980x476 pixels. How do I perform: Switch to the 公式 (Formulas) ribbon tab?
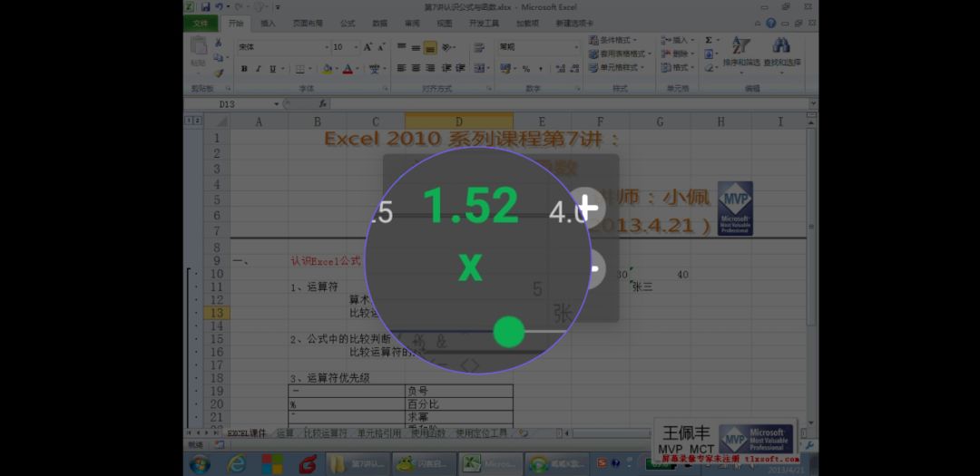coord(348,23)
